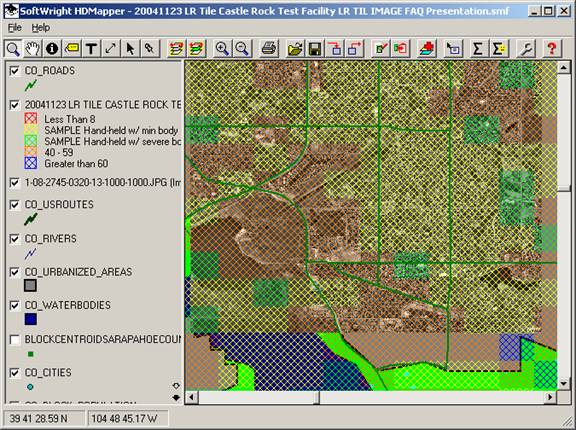Click the export window red arrow icon
The height and width of the screenshot is (430, 576).
pos(354,48)
